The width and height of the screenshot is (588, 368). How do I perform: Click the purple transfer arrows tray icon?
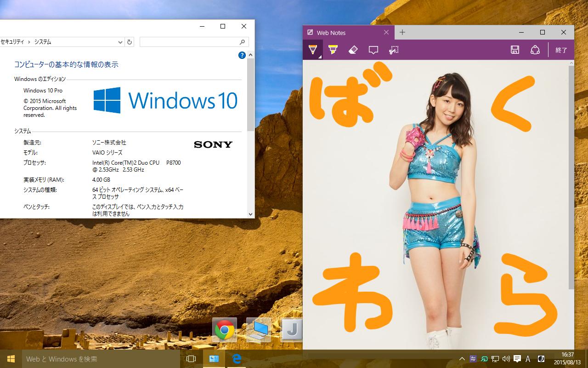[x=473, y=359]
